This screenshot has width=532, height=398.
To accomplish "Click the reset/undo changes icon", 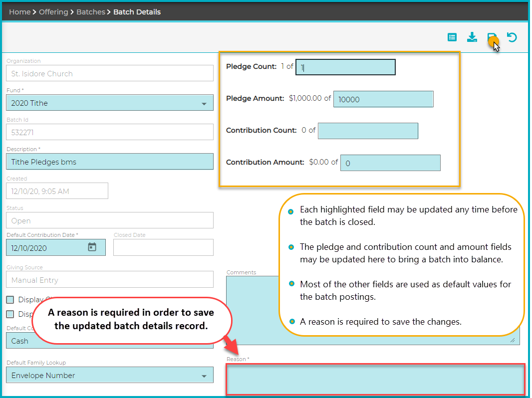I will (x=512, y=37).
